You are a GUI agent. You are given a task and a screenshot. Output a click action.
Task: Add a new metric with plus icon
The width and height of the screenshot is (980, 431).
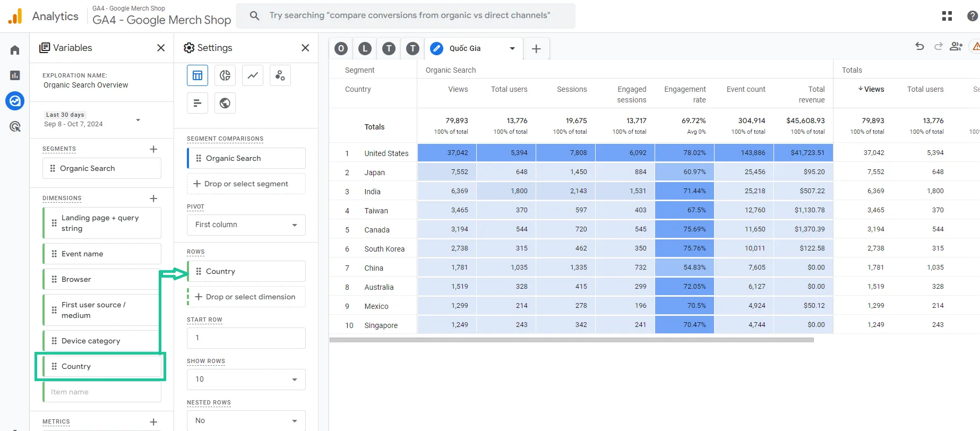(x=153, y=422)
